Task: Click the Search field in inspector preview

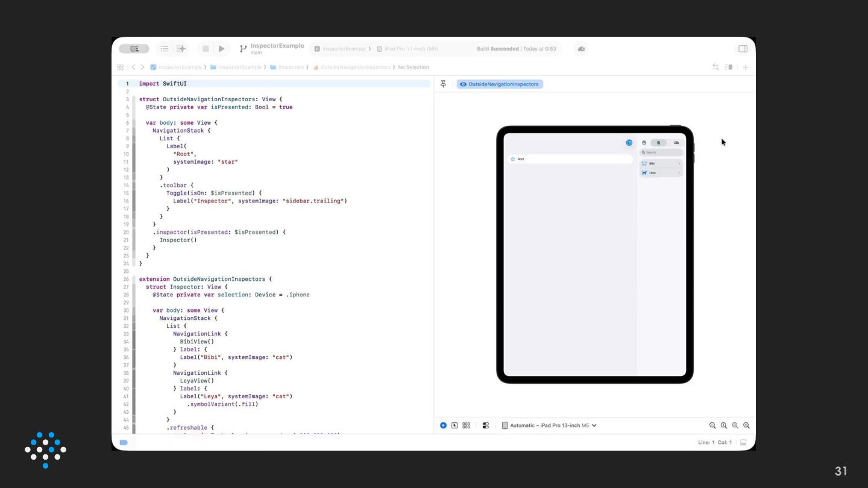Action: (661, 152)
